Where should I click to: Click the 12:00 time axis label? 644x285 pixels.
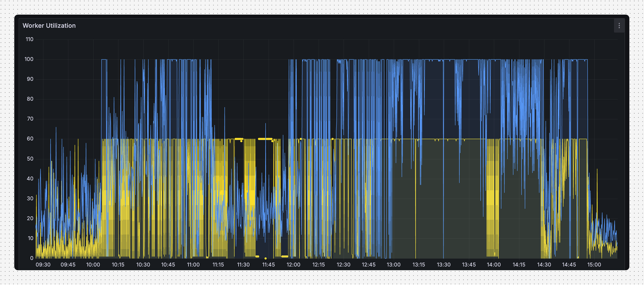[x=293, y=265]
